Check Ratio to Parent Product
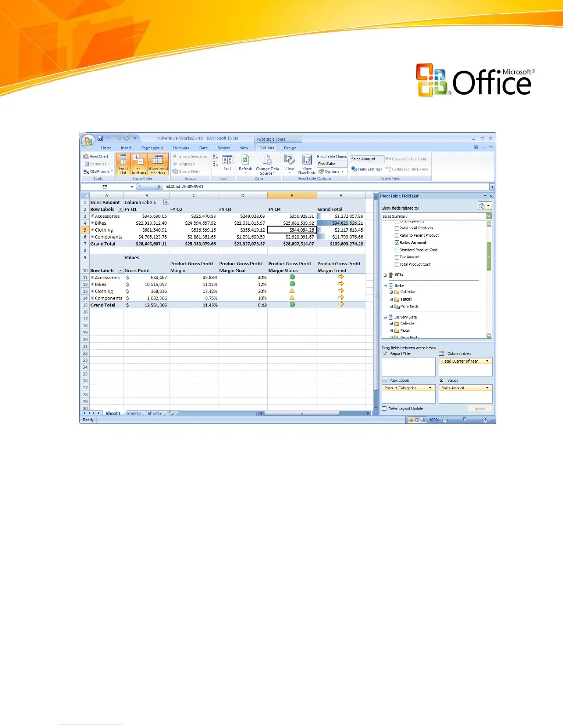Image resolution: width=563 pixels, height=728 pixels. [396, 235]
